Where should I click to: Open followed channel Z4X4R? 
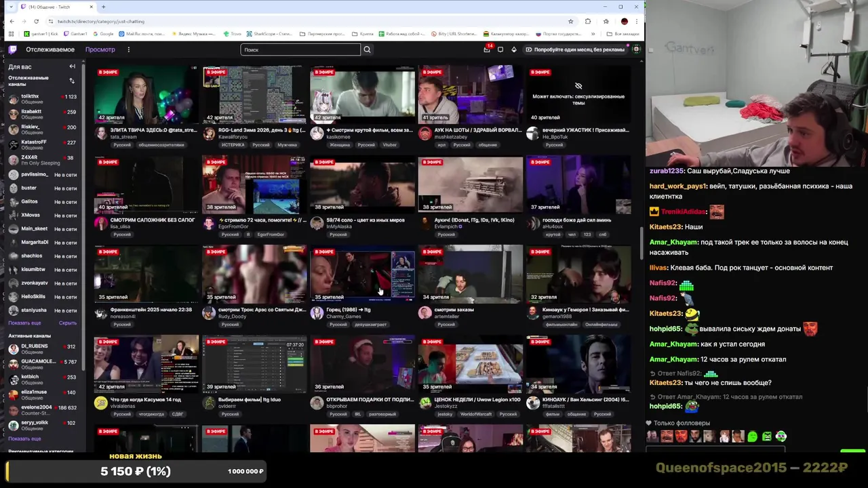tap(42, 160)
